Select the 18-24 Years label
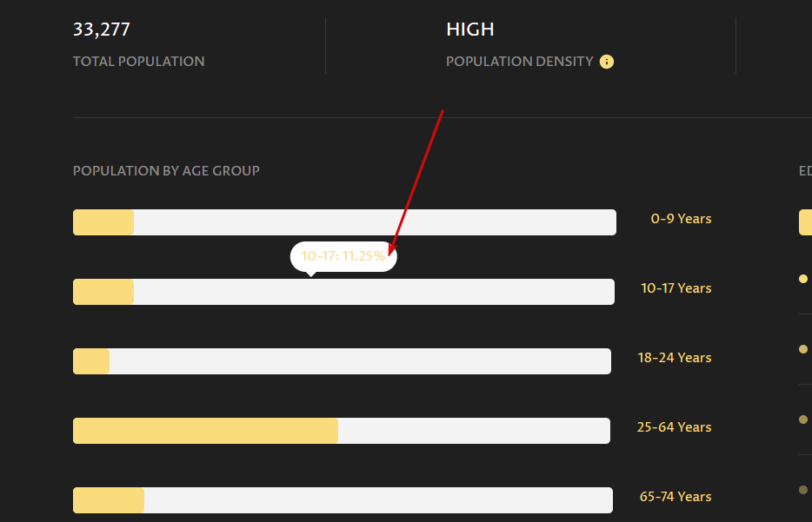 coord(675,358)
